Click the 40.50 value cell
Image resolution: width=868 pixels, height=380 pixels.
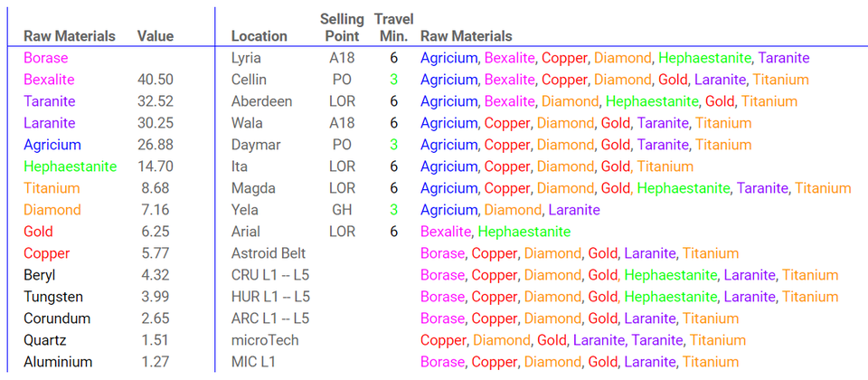click(156, 80)
